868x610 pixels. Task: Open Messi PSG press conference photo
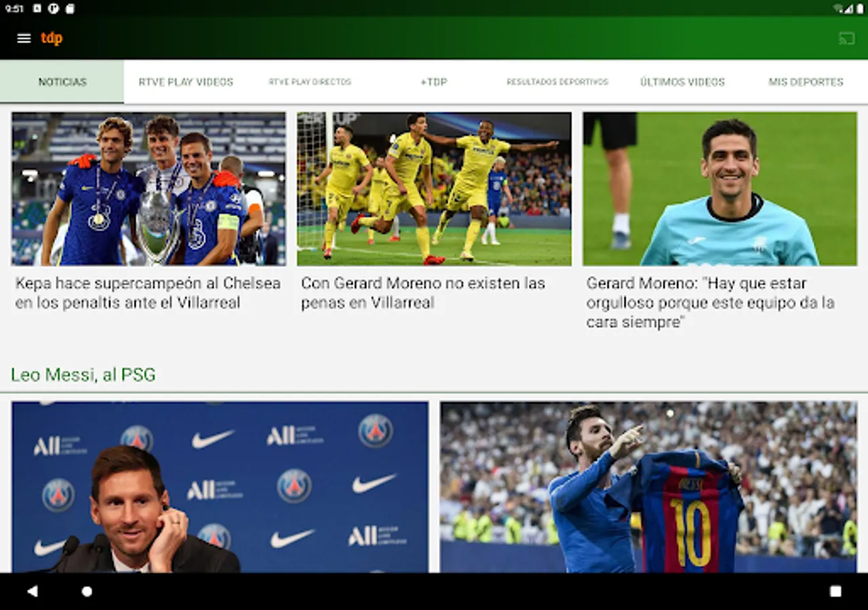point(220,487)
